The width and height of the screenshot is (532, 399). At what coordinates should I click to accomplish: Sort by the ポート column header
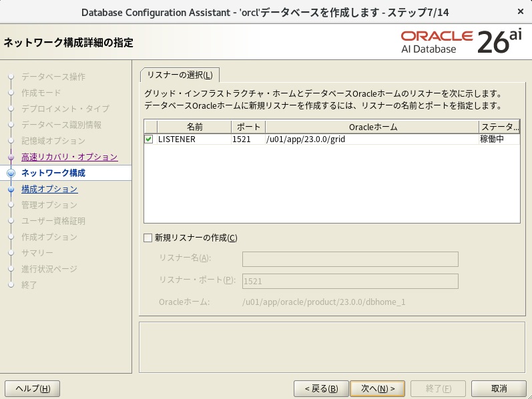point(248,127)
